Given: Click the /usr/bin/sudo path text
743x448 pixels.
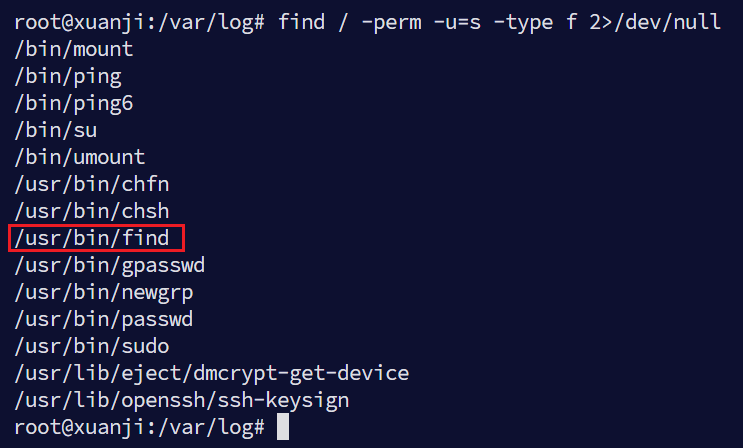Looking at the screenshot, I should pyautogui.click(x=92, y=347).
